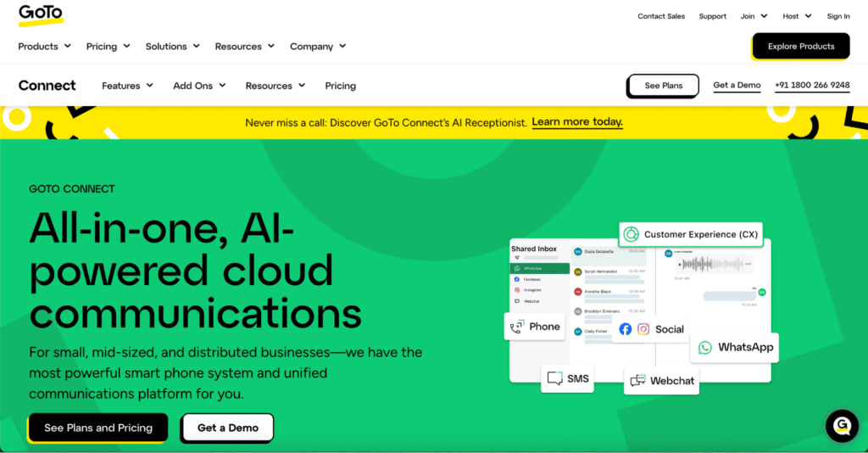
Task: Click the Phone icon on Phone card
Action: [x=516, y=327]
